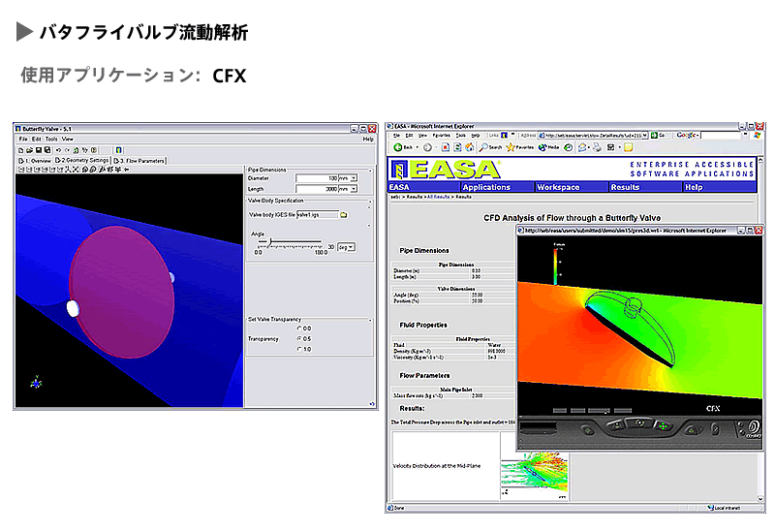
Task: Click green diamond seek button in Cosmo player
Action: (587, 430)
